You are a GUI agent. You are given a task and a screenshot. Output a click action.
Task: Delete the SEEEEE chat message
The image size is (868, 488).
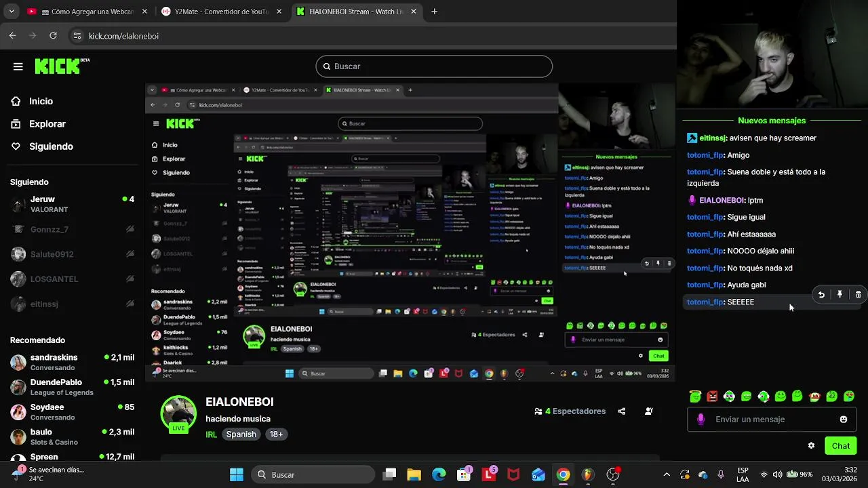859,295
